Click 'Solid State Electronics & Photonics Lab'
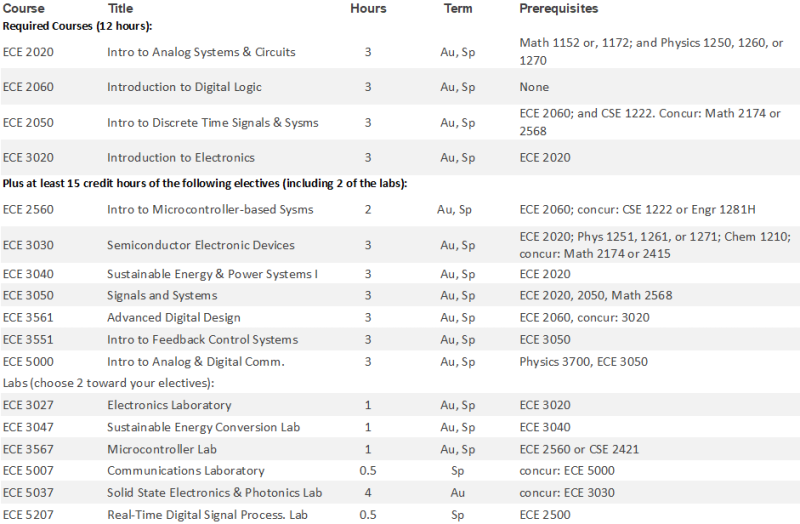Image resolution: width=800 pixels, height=524 pixels. click(214, 493)
